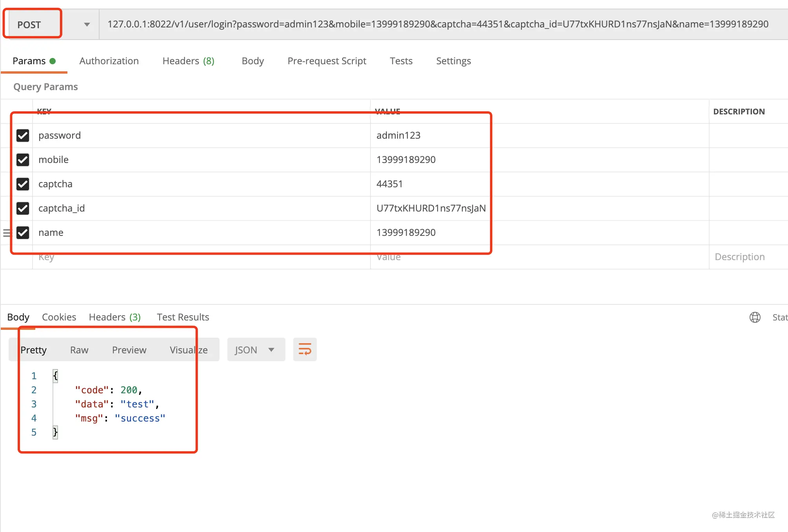The width and height of the screenshot is (788, 532).
Task: Uncheck the password parameter checkbox
Action: tap(23, 136)
